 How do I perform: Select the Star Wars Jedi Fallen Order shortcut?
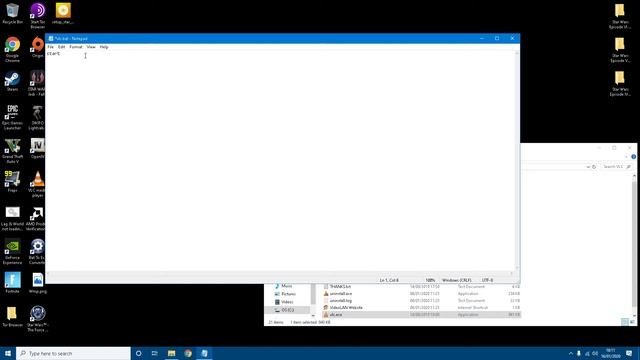37,83
